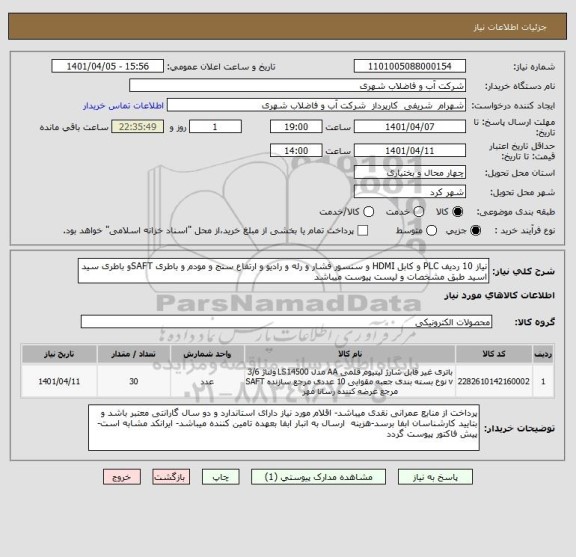Click price validity time 14:00
Image resolution: width=576 pixels, height=557 pixels.
(296, 151)
